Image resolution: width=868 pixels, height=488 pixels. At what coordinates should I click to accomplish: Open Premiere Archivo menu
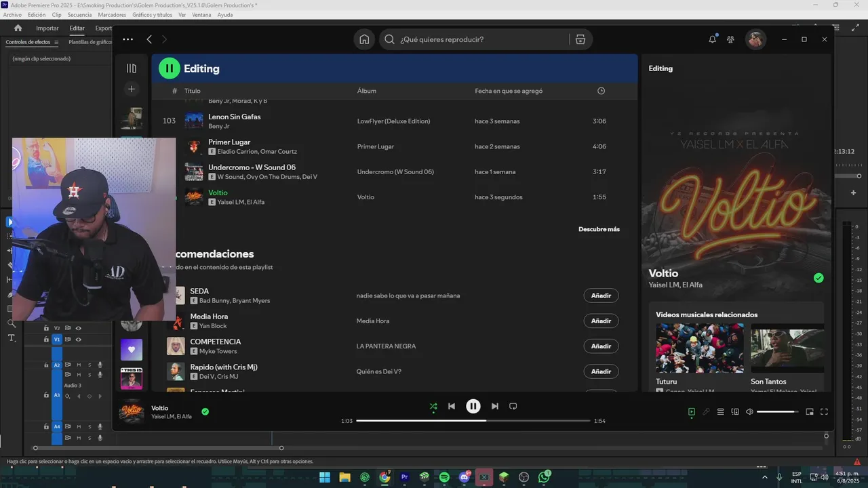tap(12, 14)
